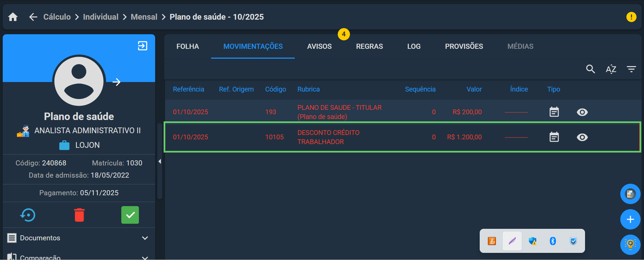Expand the Documentos section
The height and width of the screenshot is (260, 644).
145,238
